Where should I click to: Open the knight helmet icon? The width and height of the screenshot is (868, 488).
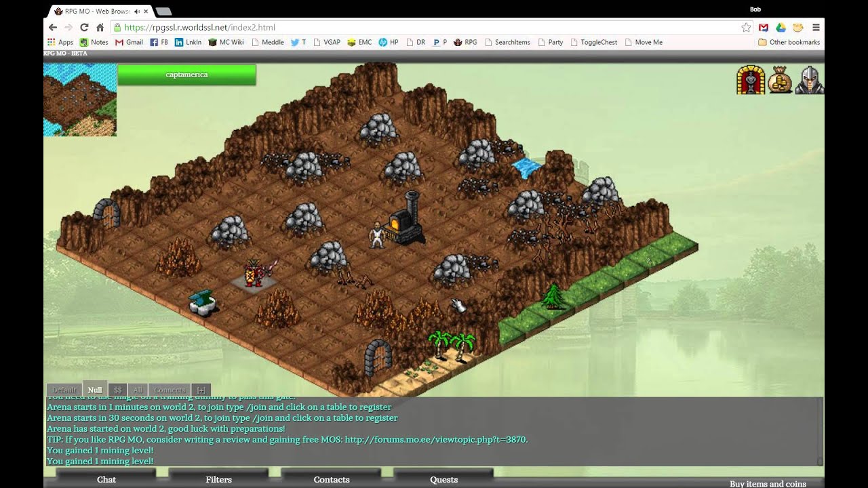pyautogui.click(x=810, y=80)
